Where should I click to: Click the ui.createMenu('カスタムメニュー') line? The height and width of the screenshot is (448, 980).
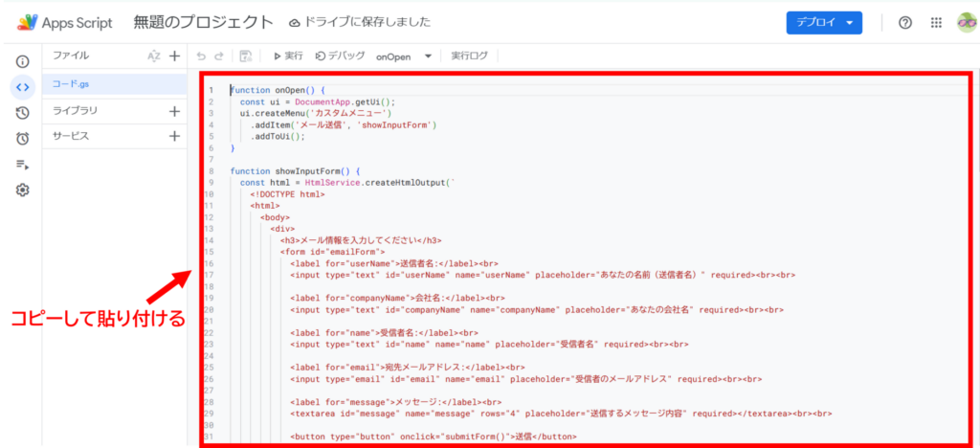pos(316,113)
